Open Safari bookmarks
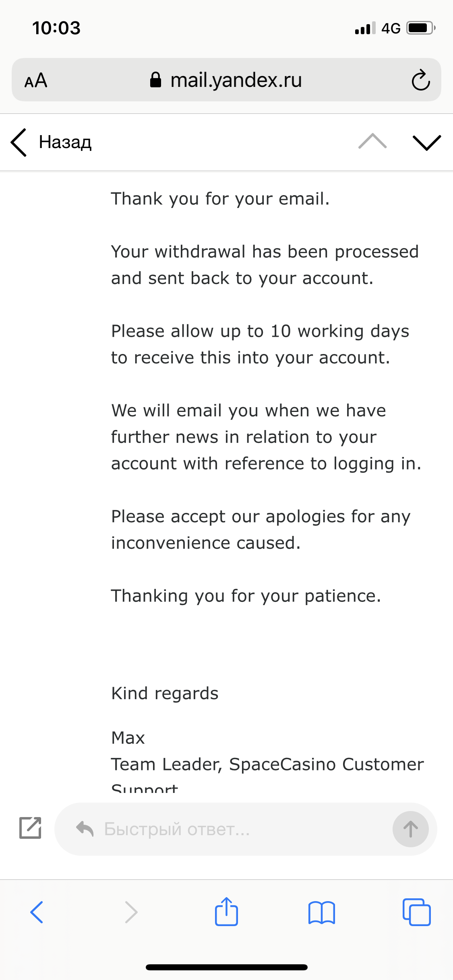This screenshot has height=980, width=453. point(321,912)
